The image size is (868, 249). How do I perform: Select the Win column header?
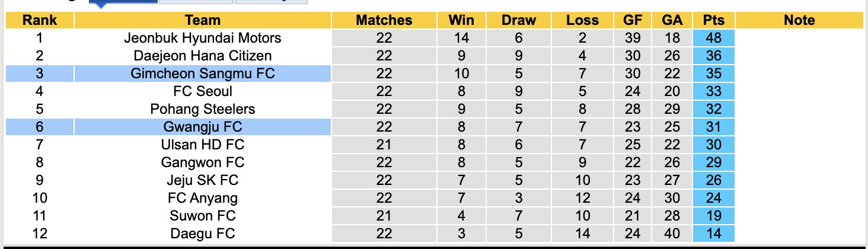tap(461, 20)
